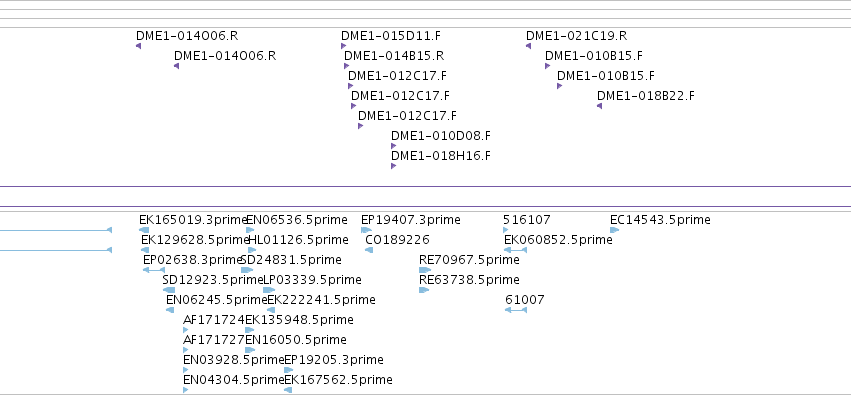Select the EC14543.5prime label

point(660,220)
